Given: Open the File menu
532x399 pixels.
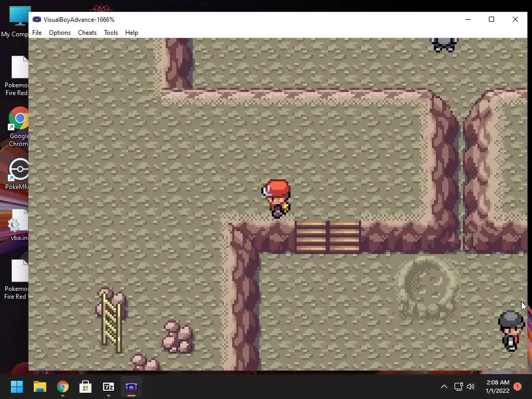Looking at the screenshot, I should pos(37,33).
